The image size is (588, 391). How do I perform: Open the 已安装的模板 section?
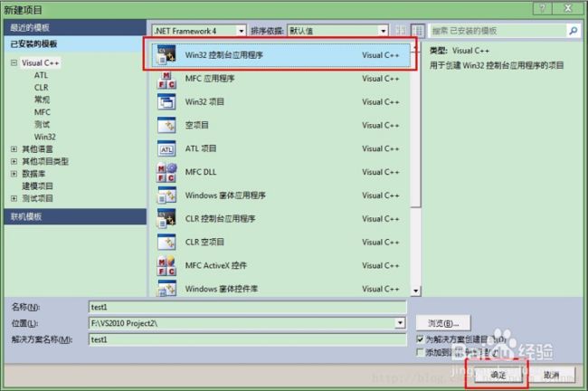click(x=75, y=44)
